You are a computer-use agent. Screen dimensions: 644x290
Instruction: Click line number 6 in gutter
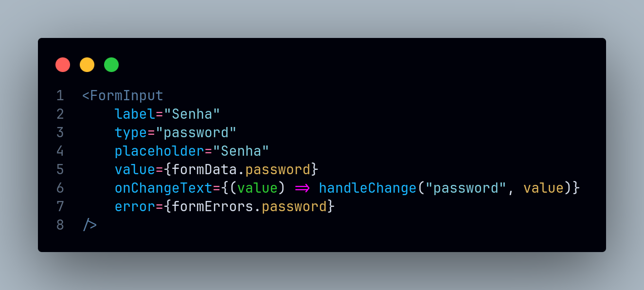click(60, 188)
